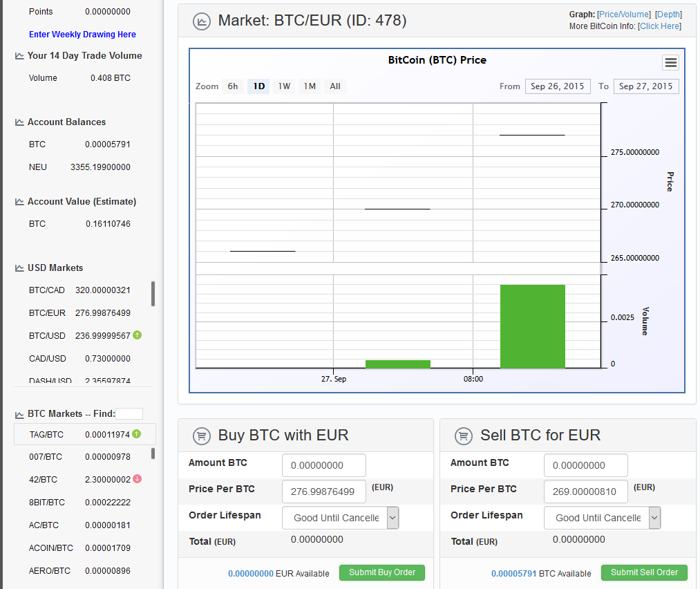The image size is (700, 589).
Task: Select the CAD/USD market row
Action: (79, 359)
